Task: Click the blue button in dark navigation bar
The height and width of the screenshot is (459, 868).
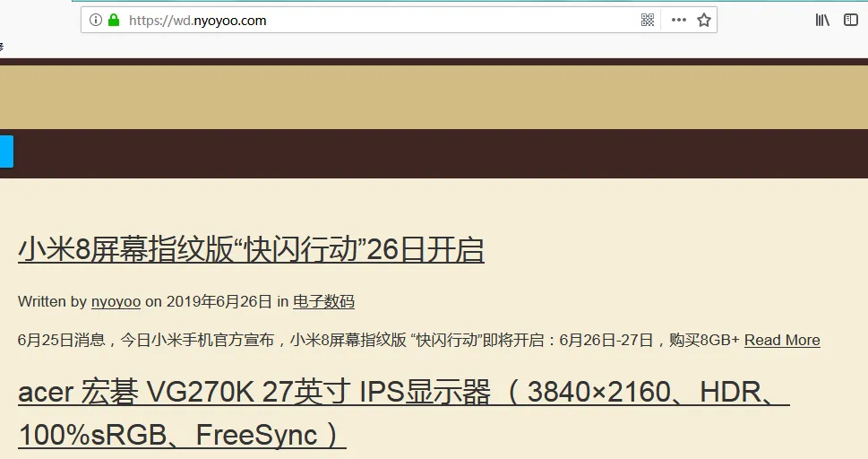Action: [x=6, y=152]
